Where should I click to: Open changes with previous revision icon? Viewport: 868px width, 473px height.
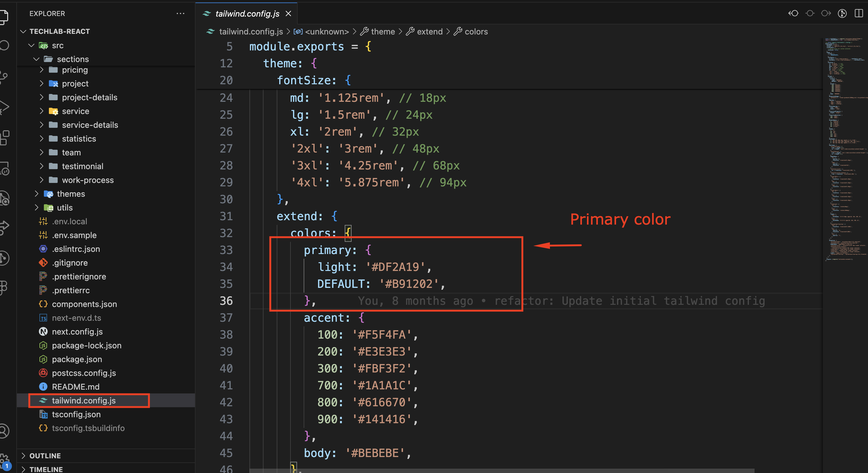point(793,13)
